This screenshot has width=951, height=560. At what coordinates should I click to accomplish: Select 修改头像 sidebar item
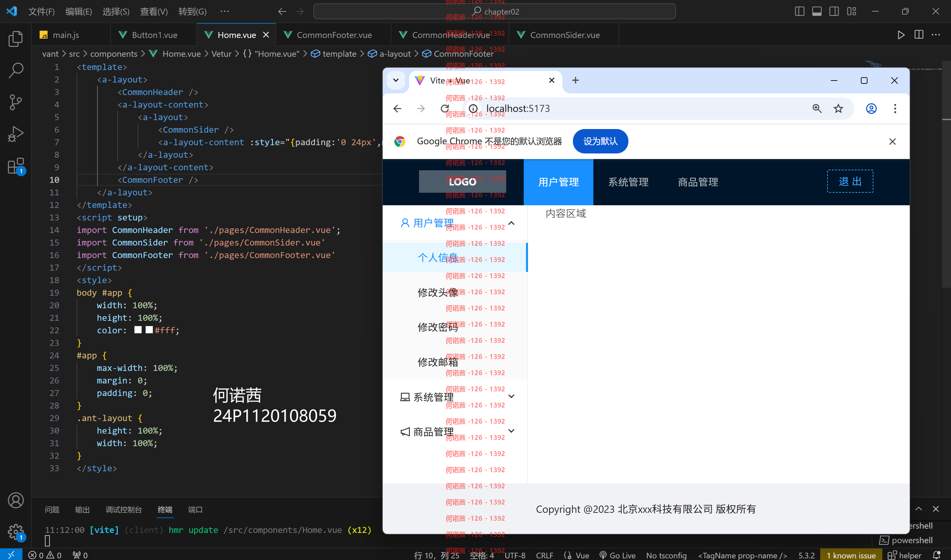[455, 292]
